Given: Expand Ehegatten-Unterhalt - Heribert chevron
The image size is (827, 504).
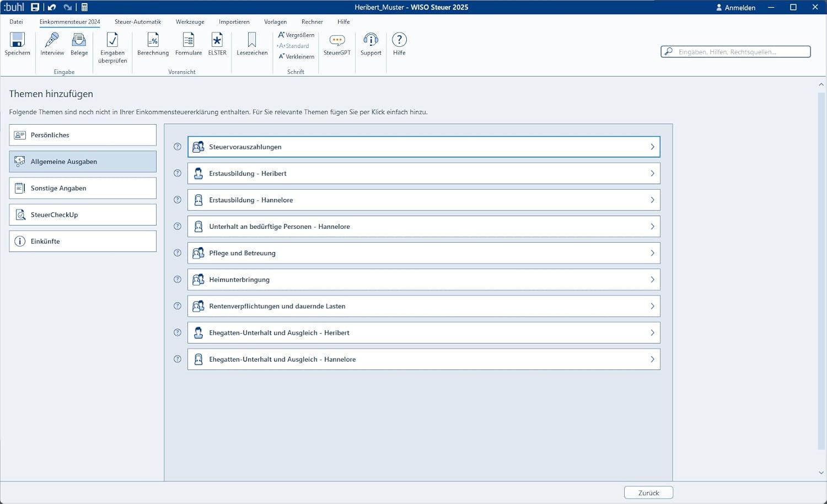Looking at the screenshot, I should pyautogui.click(x=652, y=332).
